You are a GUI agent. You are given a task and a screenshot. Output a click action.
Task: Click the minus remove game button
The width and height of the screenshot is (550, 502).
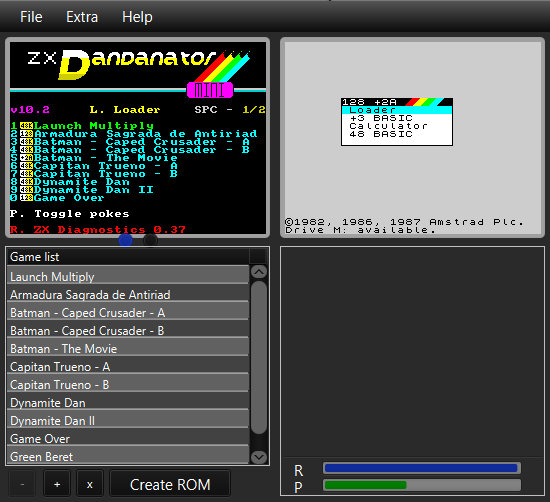[22, 484]
